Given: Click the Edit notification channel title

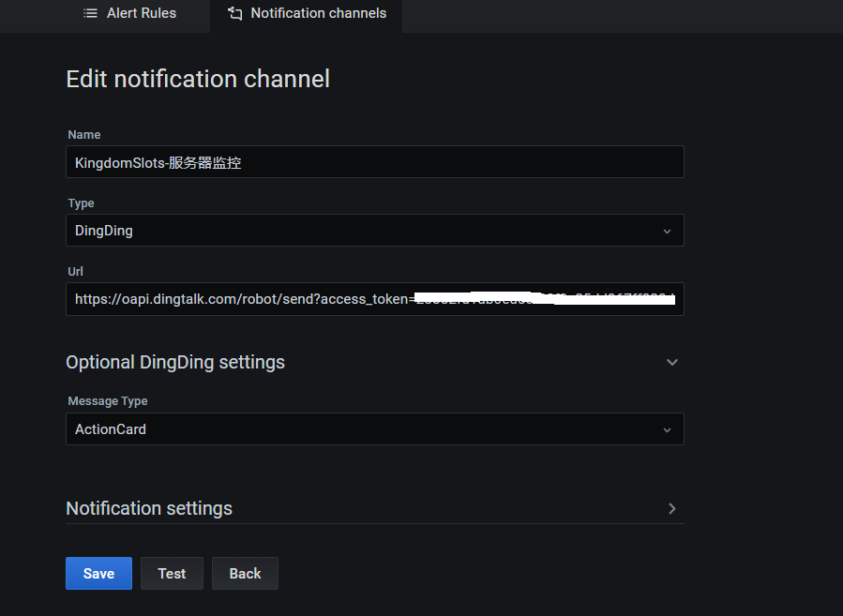Looking at the screenshot, I should point(198,79).
